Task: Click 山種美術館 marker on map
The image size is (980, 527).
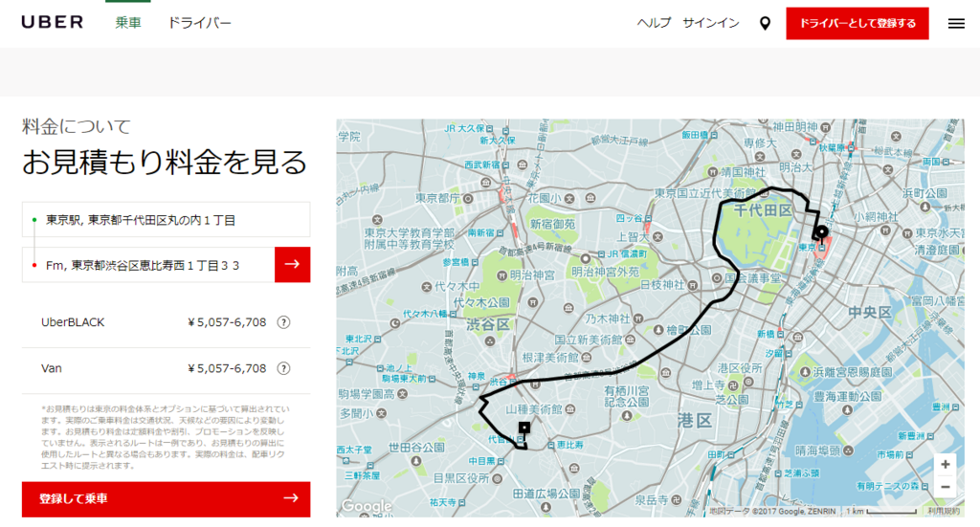Action: pyautogui.click(x=570, y=409)
